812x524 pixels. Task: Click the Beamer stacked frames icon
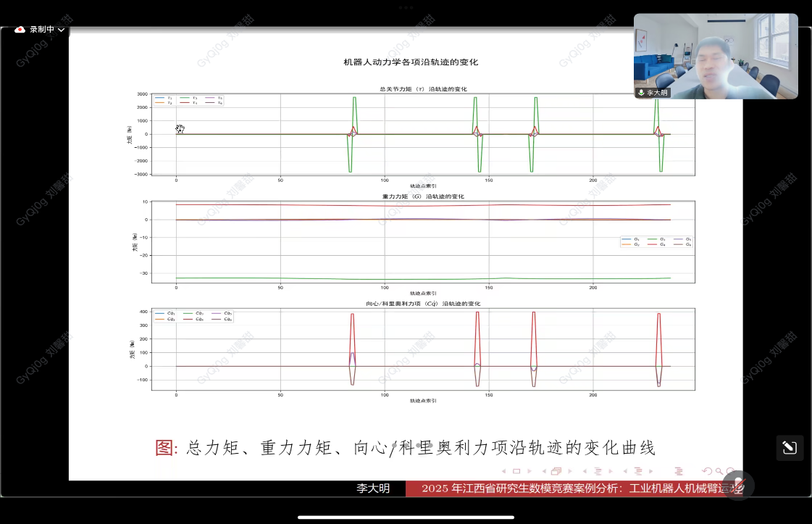[x=556, y=471]
